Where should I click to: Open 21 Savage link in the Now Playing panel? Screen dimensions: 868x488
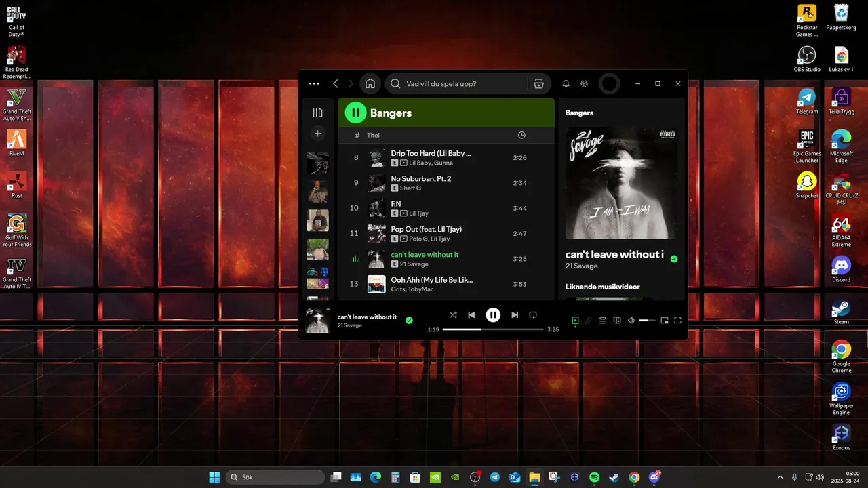[x=582, y=266]
